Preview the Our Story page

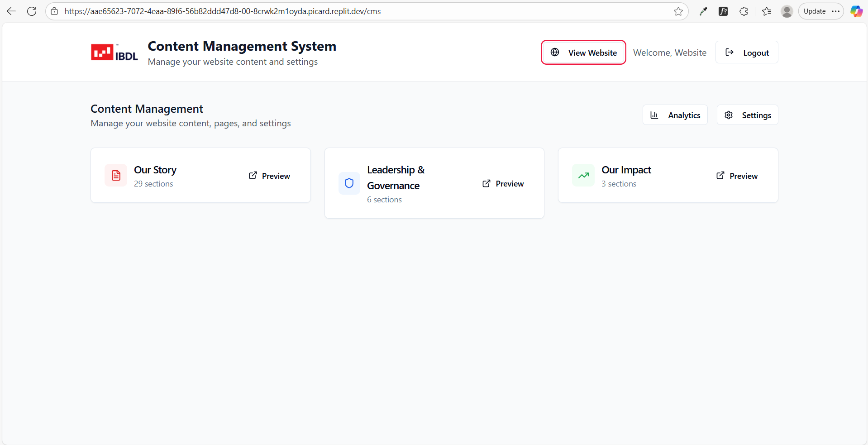click(x=270, y=176)
